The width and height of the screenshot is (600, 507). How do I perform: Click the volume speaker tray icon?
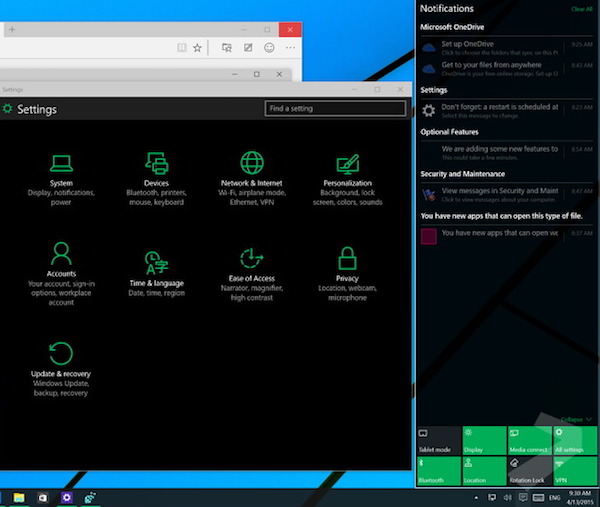tap(507, 497)
